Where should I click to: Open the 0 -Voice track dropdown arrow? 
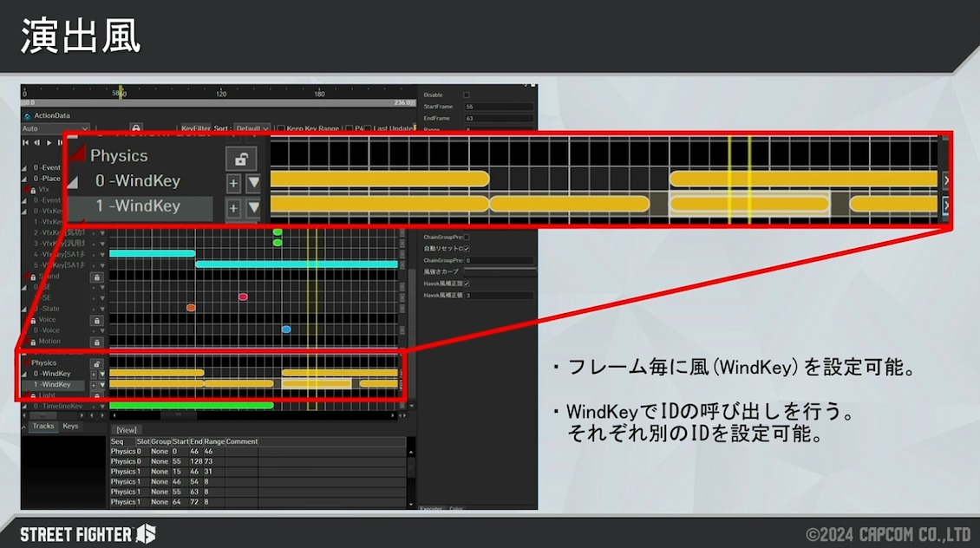[x=102, y=330]
